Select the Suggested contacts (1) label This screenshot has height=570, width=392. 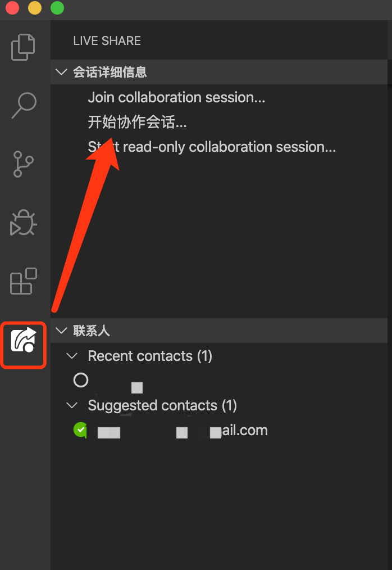tap(162, 406)
